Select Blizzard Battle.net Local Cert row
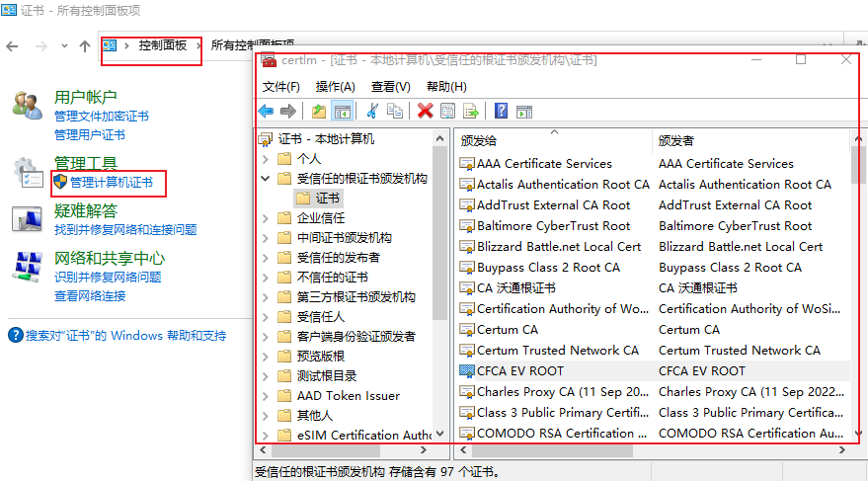 coord(654,247)
